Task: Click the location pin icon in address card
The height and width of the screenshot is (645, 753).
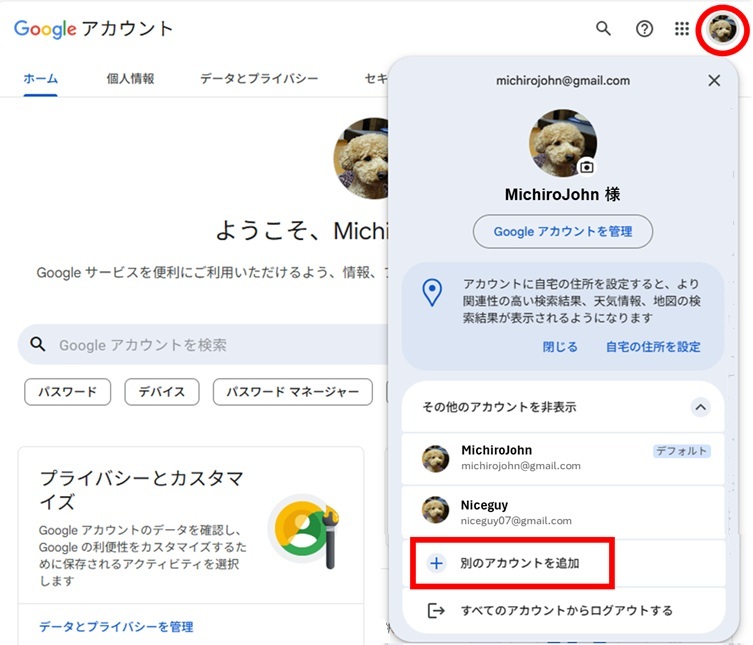Action: click(432, 293)
